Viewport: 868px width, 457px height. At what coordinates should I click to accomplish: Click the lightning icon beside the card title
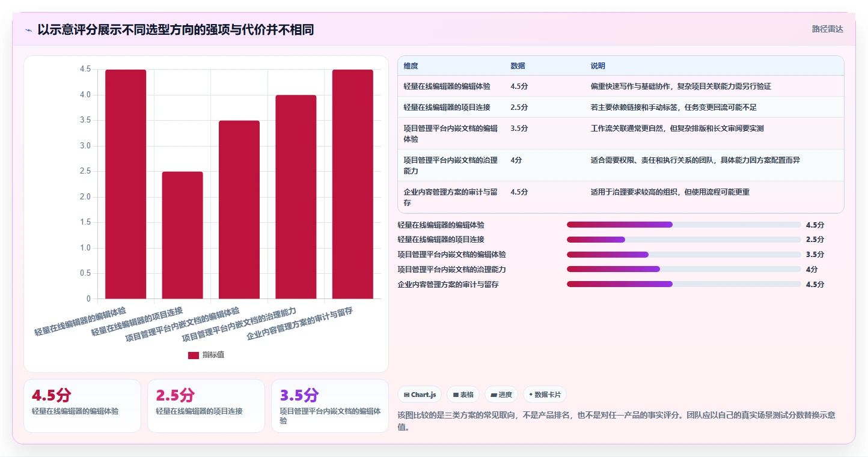tap(28, 29)
